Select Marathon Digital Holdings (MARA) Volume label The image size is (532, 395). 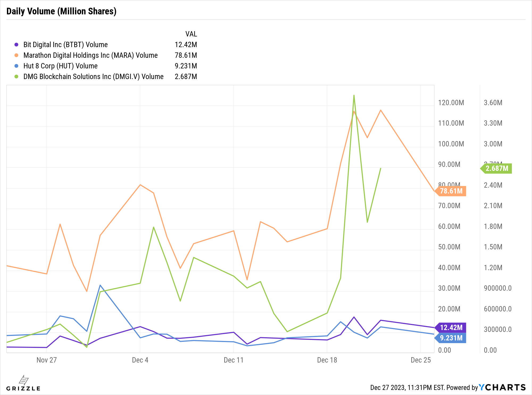[90, 55]
